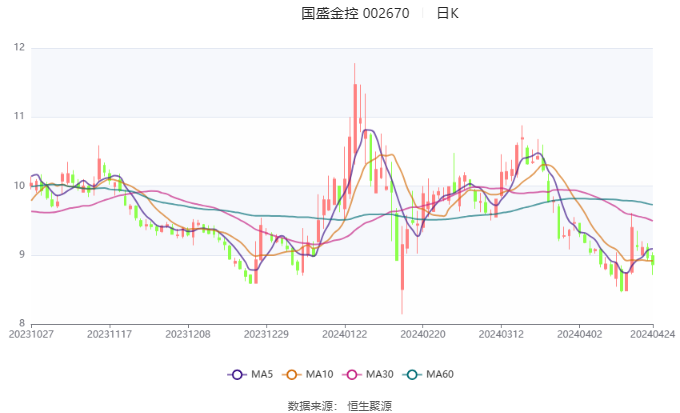Click the x-axis date 20231027
Screen dimensions: 680x413
tap(31, 334)
